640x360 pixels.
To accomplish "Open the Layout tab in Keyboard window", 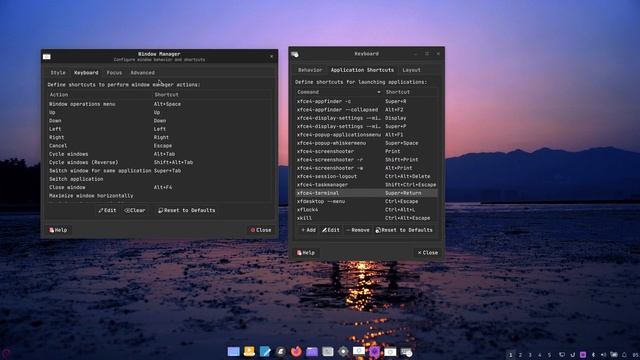I will pos(411,70).
